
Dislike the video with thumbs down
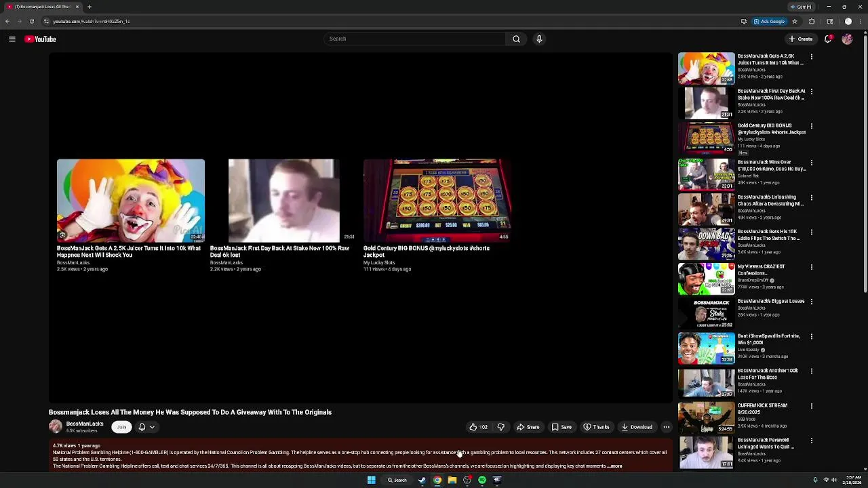point(501,427)
